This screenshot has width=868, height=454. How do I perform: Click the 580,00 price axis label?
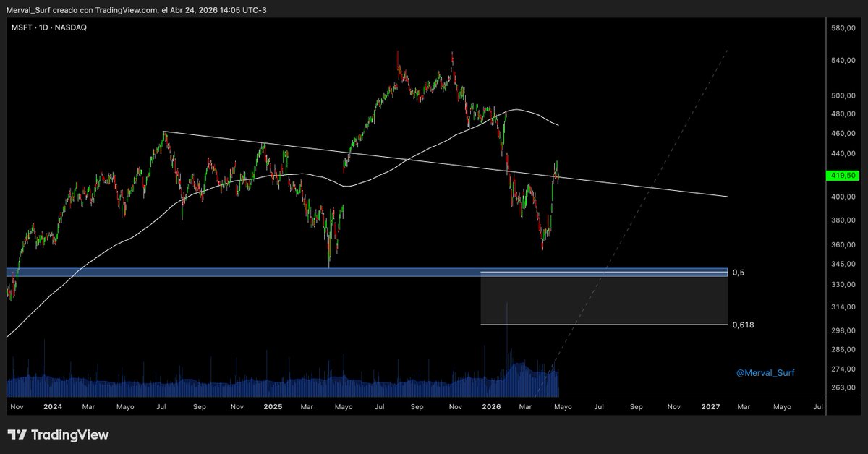pos(843,28)
